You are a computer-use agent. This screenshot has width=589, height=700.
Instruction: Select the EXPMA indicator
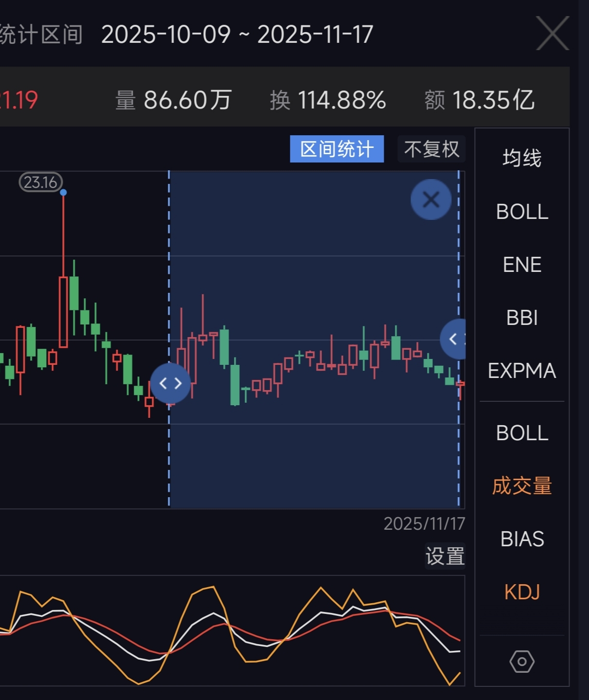tap(522, 371)
